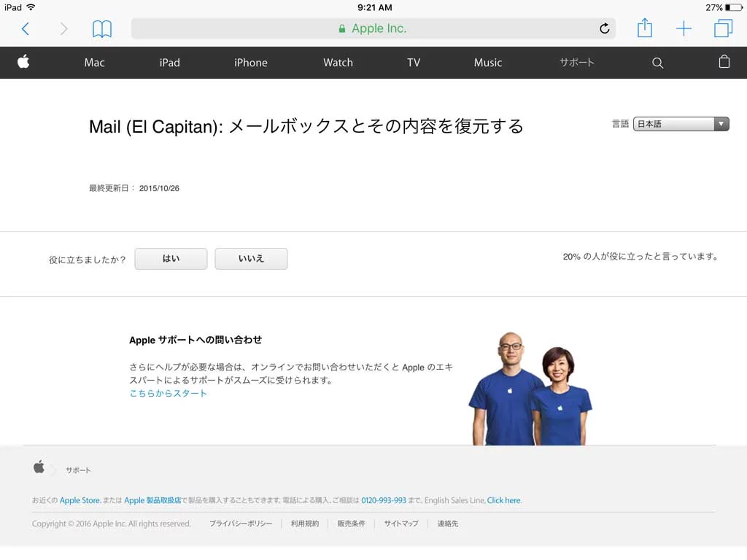Viewport: 747px width, 560px height.
Task: Reload the page with refresh icon
Action: tap(604, 28)
